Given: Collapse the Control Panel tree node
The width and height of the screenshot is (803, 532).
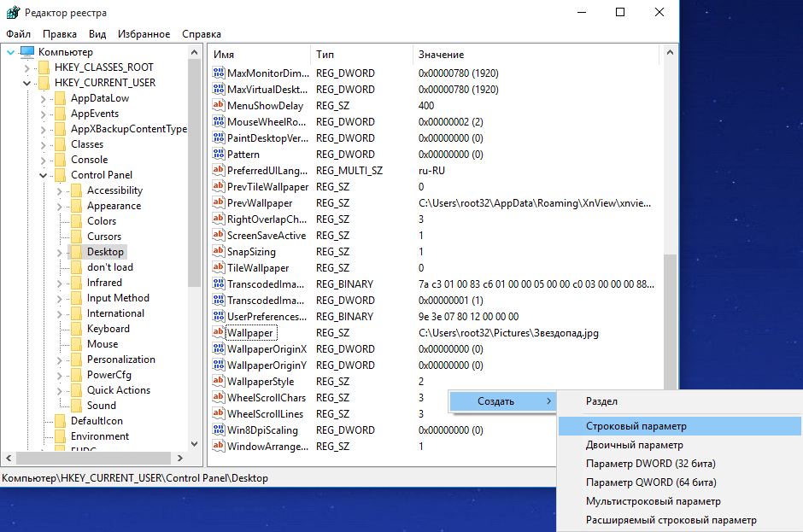Looking at the screenshot, I should [x=43, y=175].
